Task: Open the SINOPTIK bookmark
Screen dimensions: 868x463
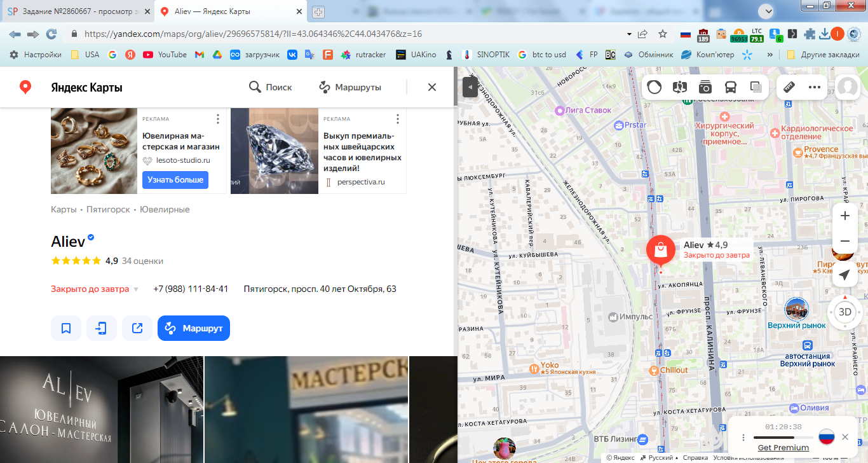Action: pos(486,55)
